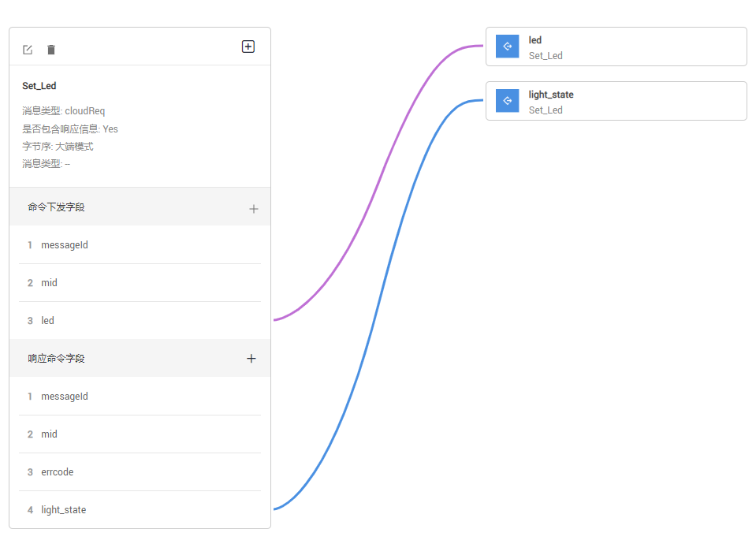Click the 命令下发字段 section header
Viewport: 756px width, 544px height.
click(57, 207)
